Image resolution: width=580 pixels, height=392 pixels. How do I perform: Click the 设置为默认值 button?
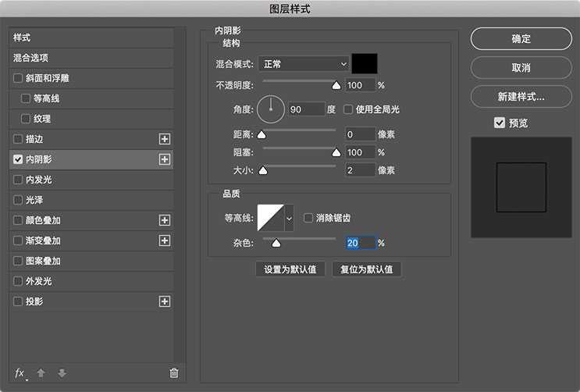tap(290, 269)
